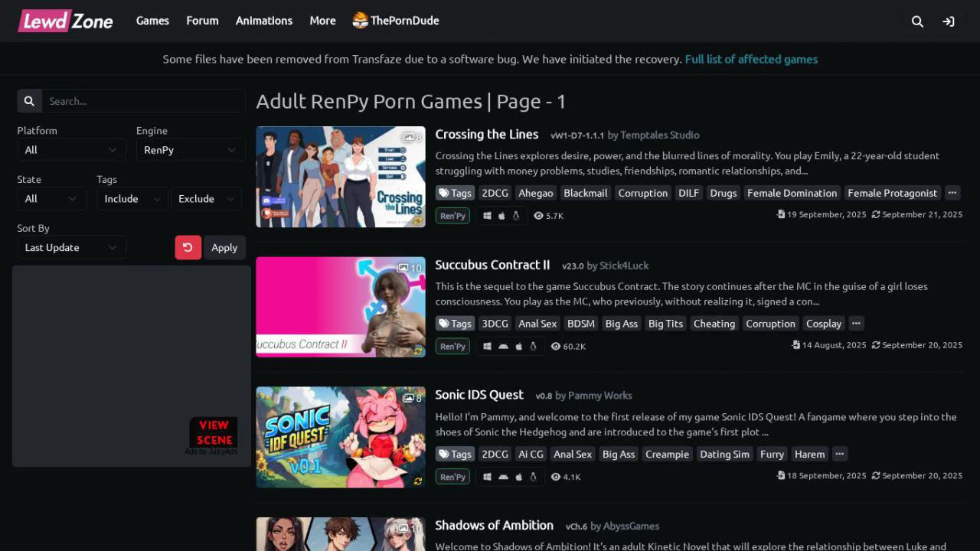This screenshot has width=980, height=551.
Task: Expand more tags ellipsis for Succubus Contract II
Action: coord(856,323)
